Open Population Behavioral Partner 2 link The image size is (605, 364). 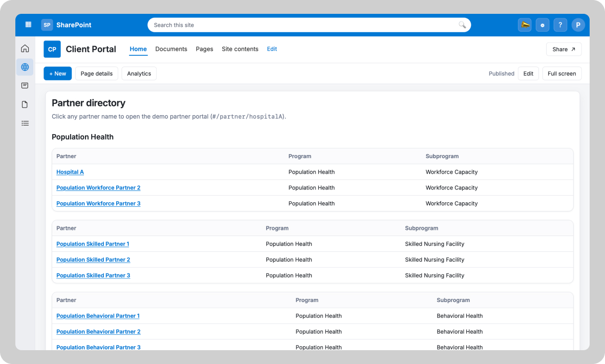(98, 332)
